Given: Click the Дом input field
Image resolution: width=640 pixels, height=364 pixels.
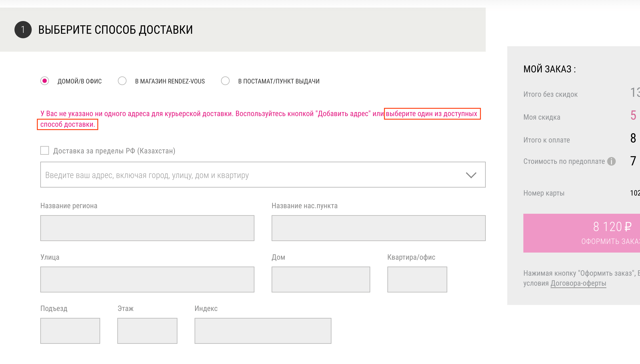Looking at the screenshot, I should [321, 279].
